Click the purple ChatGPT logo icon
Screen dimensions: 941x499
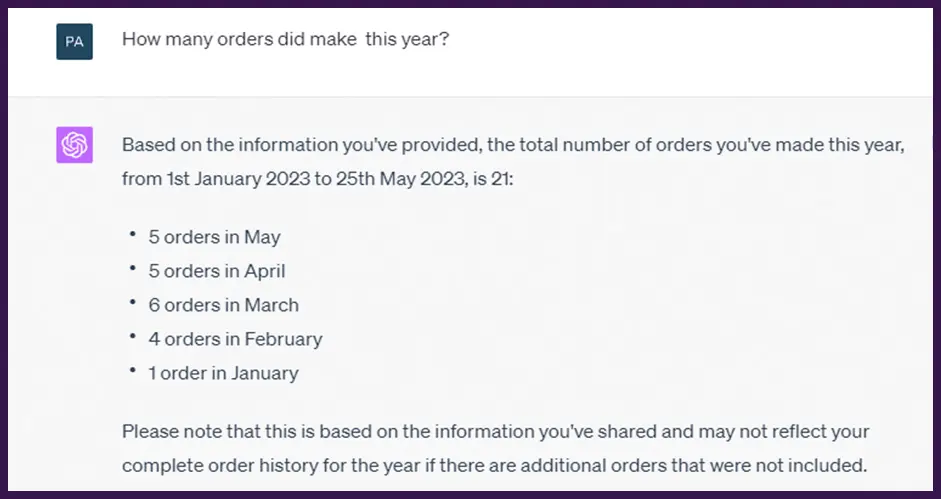(74, 145)
